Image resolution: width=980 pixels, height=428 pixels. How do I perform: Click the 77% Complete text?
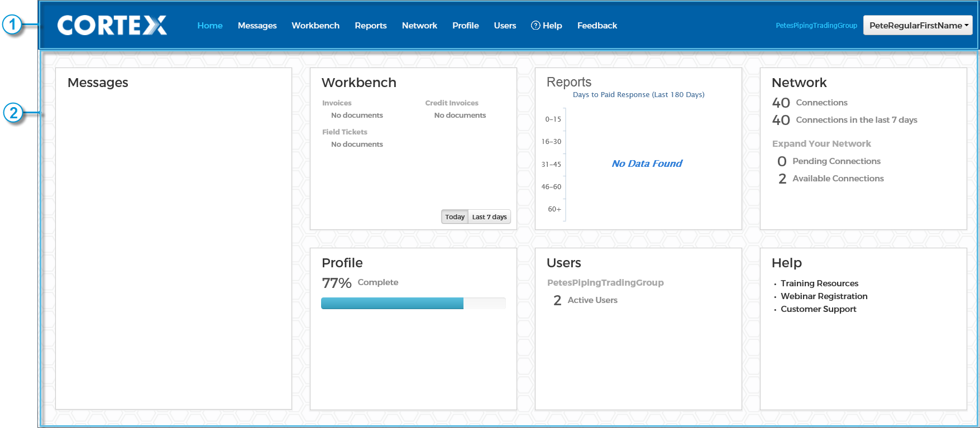[360, 283]
